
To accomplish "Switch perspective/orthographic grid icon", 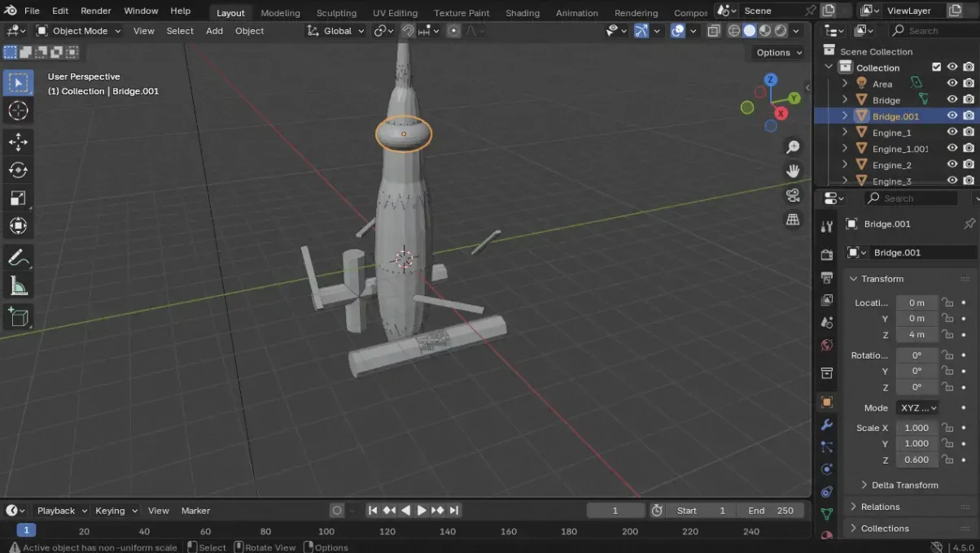I will click(x=793, y=220).
